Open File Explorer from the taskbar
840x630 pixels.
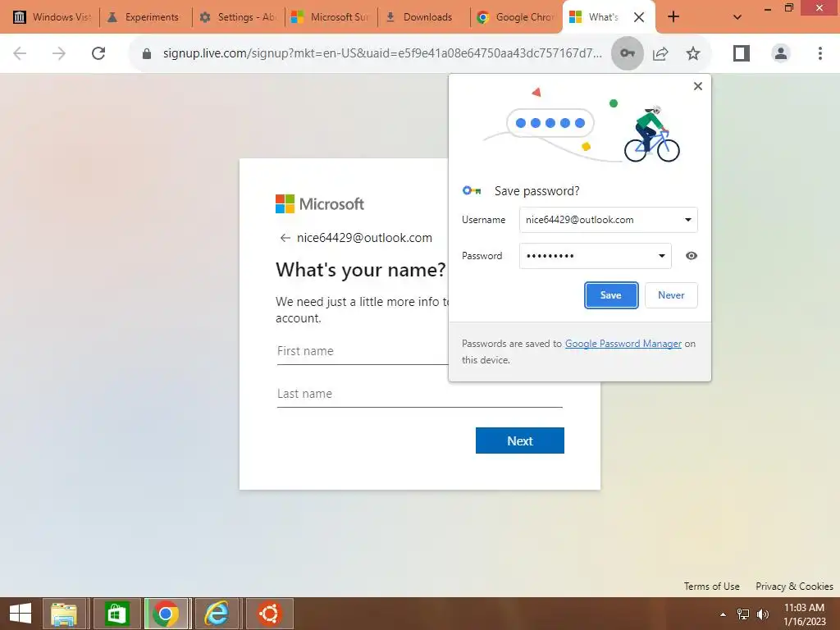pyautogui.click(x=64, y=614)
